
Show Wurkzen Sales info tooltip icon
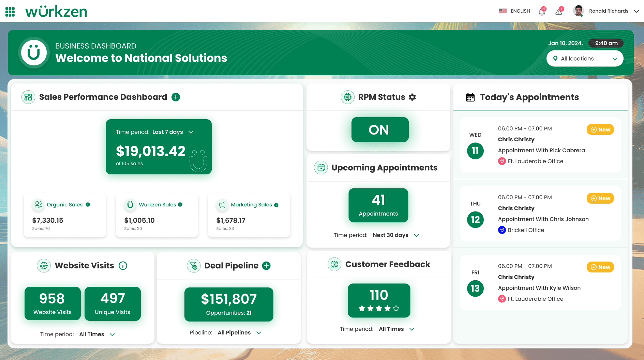coord(180,205)
